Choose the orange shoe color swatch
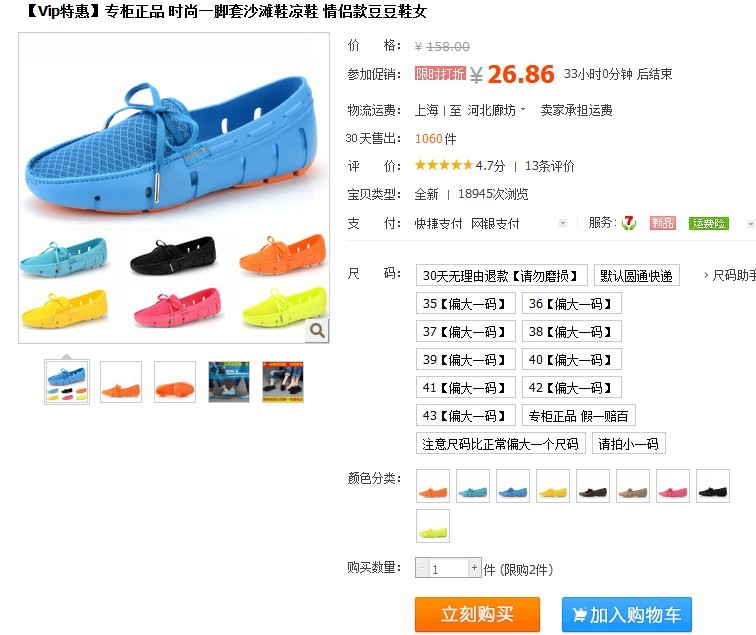The height and width of the screenshot is (635, 756). click(x=433, y=486)
